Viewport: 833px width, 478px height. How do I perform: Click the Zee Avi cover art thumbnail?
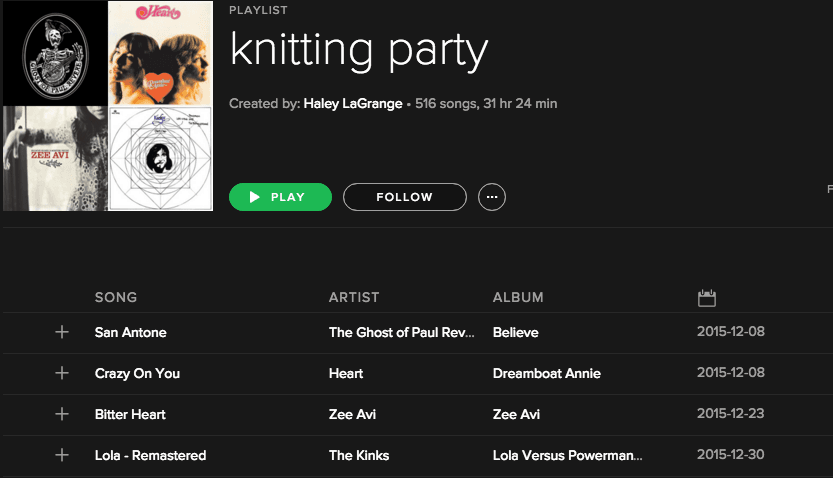tap(55, 158)
